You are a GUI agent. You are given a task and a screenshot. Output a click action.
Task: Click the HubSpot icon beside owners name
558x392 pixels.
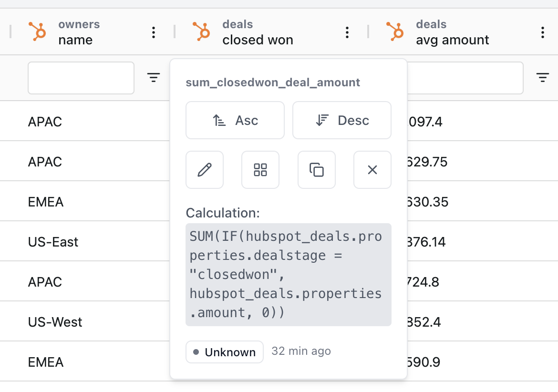click(x=38, y=32)
